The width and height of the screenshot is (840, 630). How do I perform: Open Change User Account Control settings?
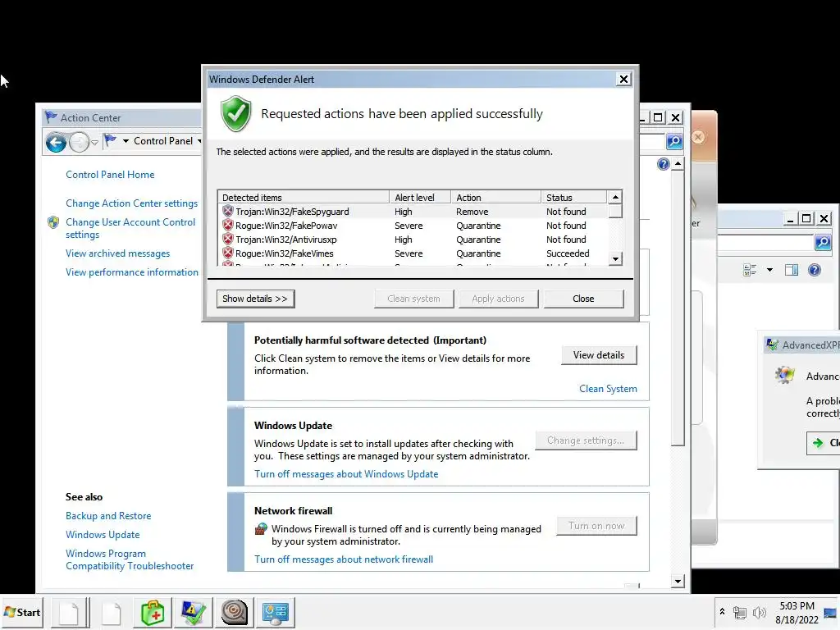[130, 228]
